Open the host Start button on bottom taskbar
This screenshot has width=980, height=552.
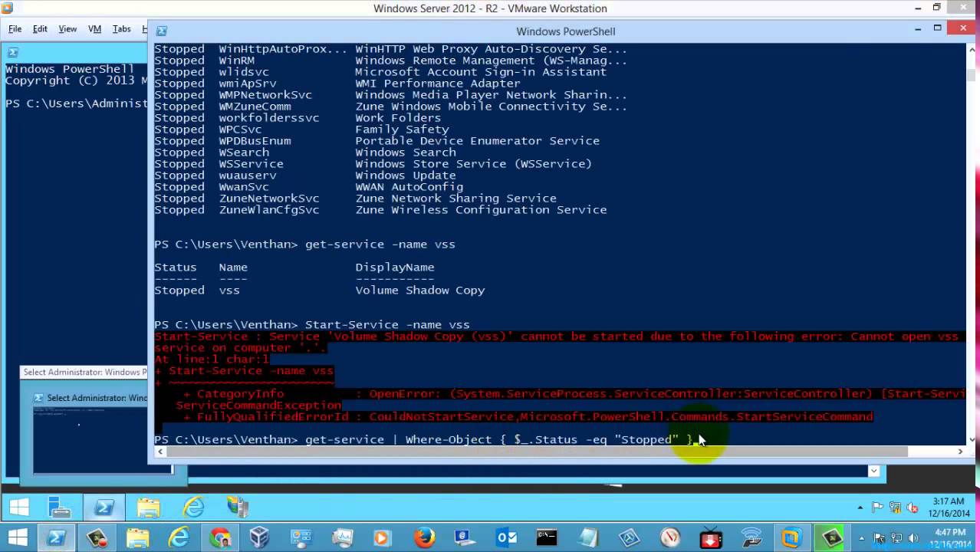[17, 537]
